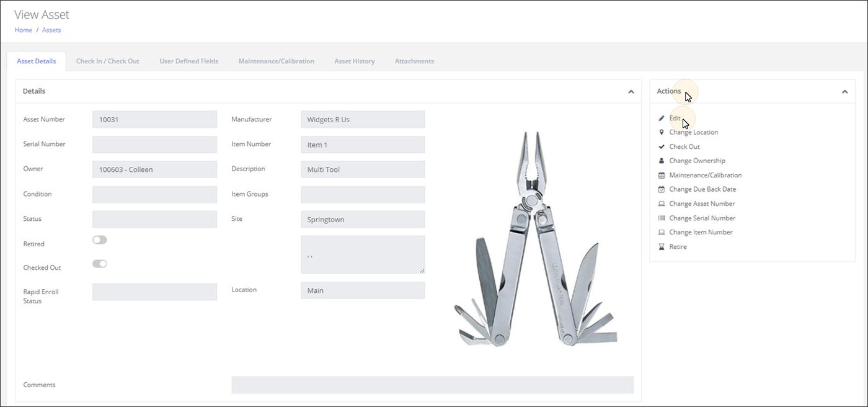Viewport: 868px width, 407px height.
Task: Click the barcode icon for Change Serial Number
Action: click(662, 218)
